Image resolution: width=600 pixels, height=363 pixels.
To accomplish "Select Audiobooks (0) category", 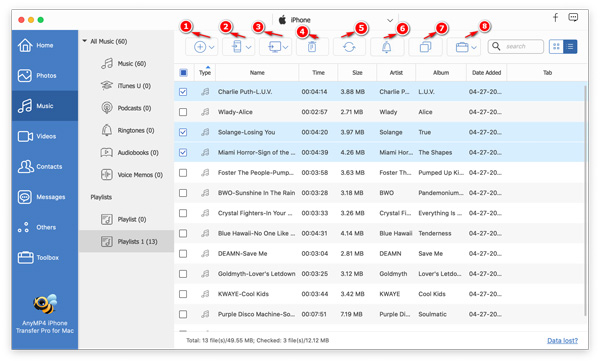I will point(126,152).
